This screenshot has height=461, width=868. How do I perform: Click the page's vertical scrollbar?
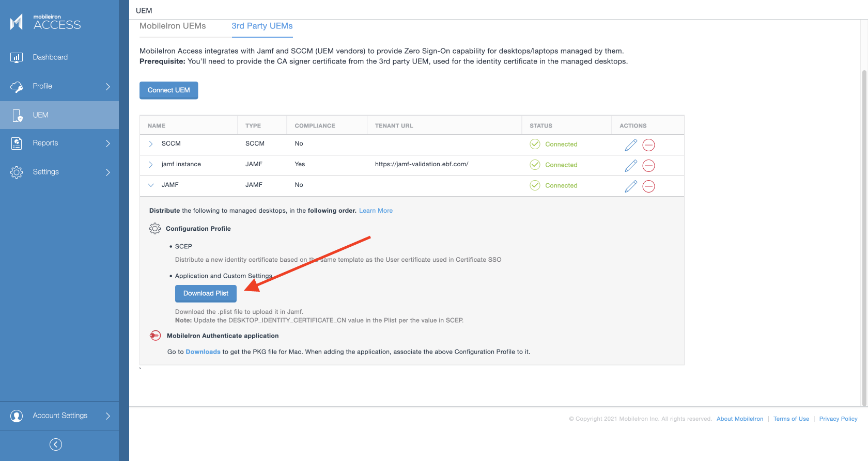pos(864,237)
